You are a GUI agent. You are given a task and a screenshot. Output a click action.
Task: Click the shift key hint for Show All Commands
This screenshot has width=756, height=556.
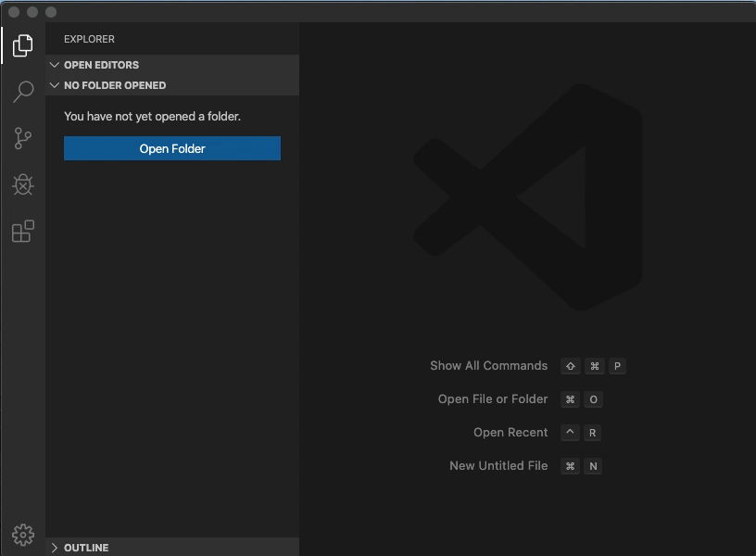(x=571, y=366)
